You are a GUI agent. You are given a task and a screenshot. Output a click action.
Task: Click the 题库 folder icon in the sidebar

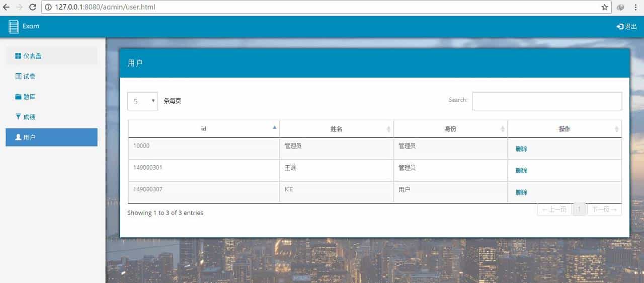click(18, 96)
